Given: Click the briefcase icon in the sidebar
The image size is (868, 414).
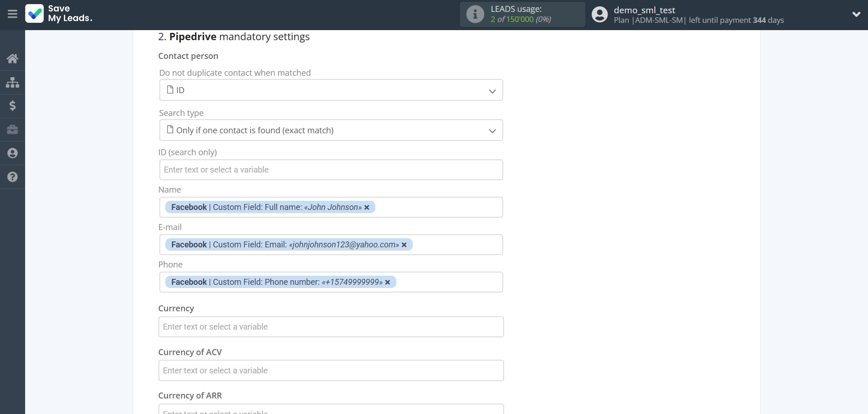Looking at the screenshot, I should [x=12, y=130].
